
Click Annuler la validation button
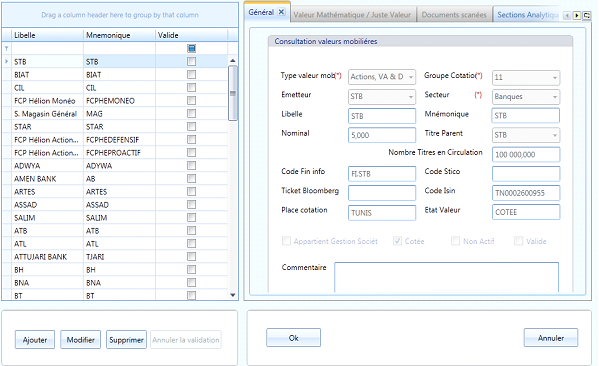tap(186, 340)
